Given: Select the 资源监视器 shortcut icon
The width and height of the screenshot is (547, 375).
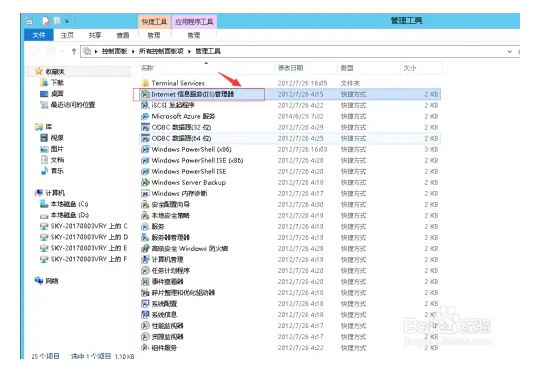Looking at the screenshot, I should 145,337.
